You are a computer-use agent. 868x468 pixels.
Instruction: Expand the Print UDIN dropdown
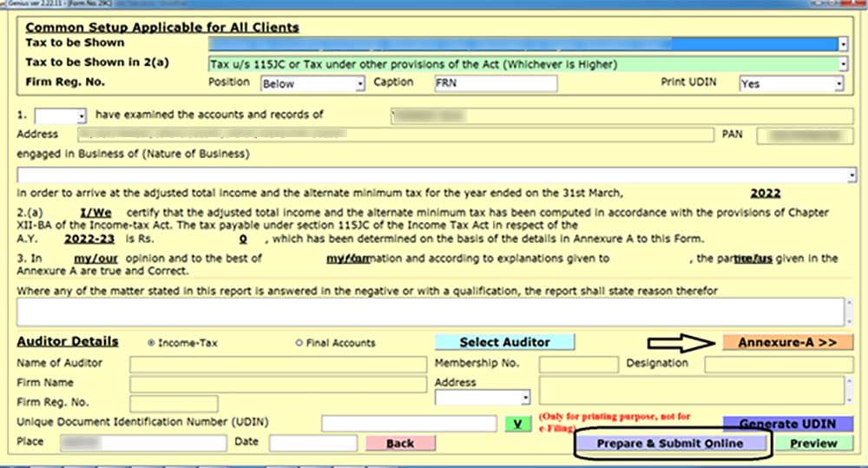pos(838,84)
